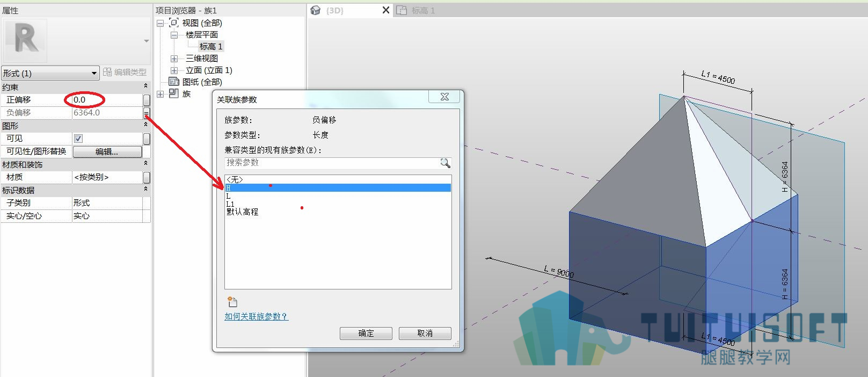Click 确定 to confirm the parameter
868x377 pixels.
[366, 334]
